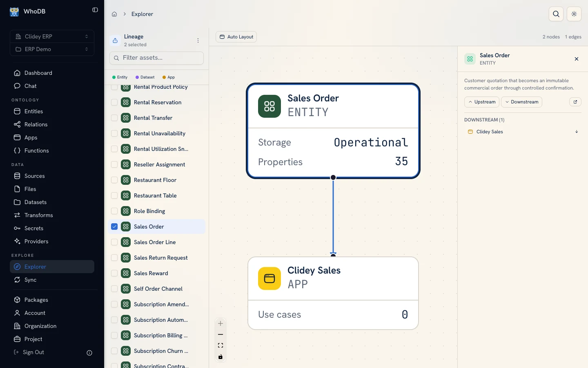Click the Sign Out info icon
The image size is (588, 368).
coord(89,353)
